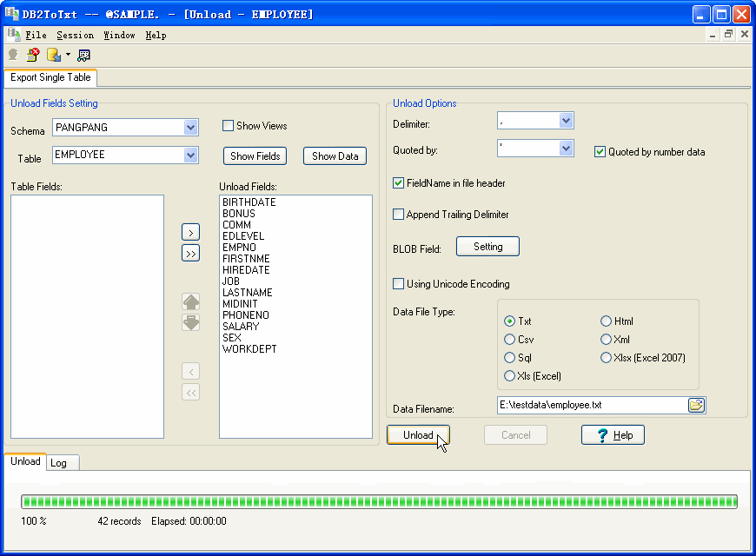Open the Schema PANGPANG dropdown
Viewport: 756px width, 556px height.
pos(191,128)
